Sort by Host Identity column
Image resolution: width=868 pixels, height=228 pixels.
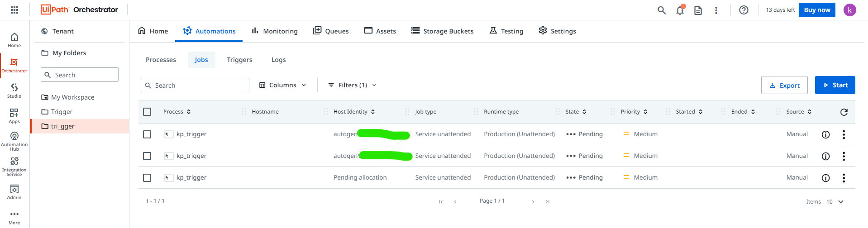[x=354, y=112]
